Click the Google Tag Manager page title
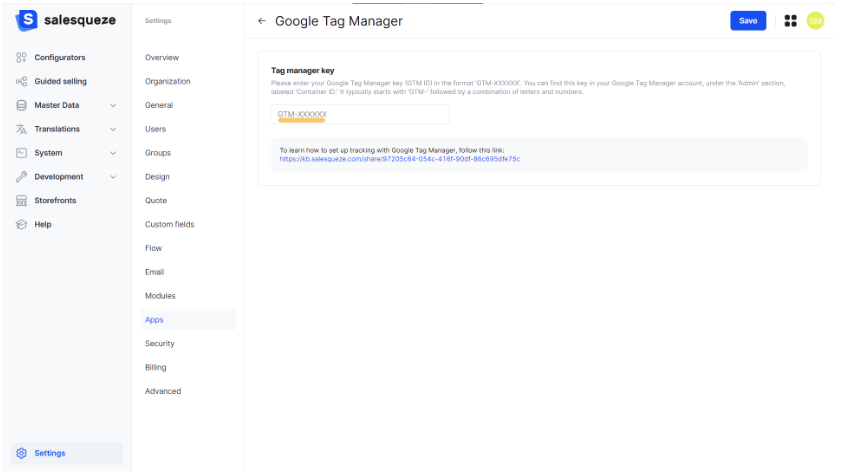This screenshot has height=472, width=842. click(339, 21)
